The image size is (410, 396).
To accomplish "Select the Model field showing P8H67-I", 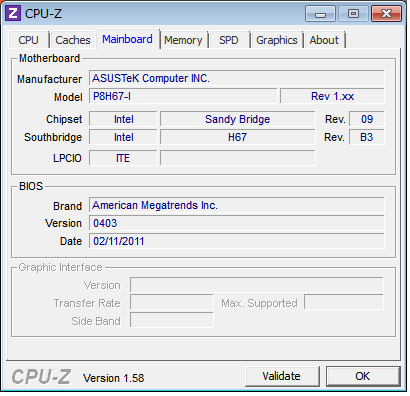I will click(x=183, y=96).
